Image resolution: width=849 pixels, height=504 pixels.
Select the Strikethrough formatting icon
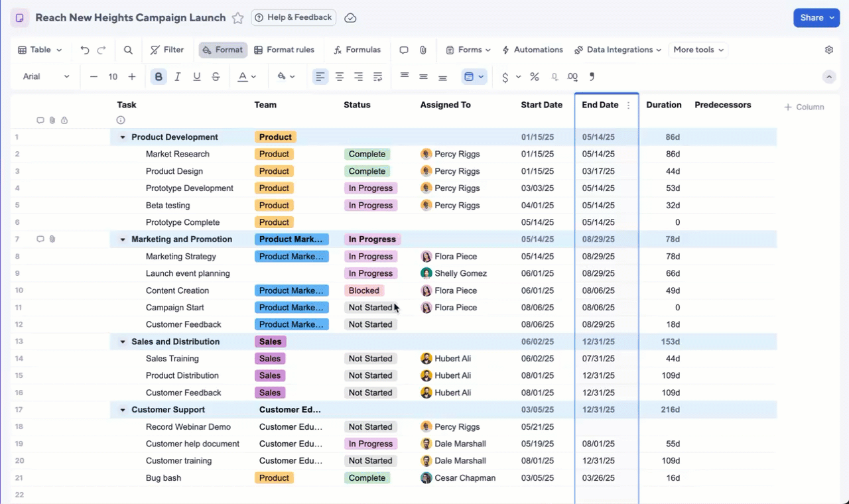(x=216, y=76)
